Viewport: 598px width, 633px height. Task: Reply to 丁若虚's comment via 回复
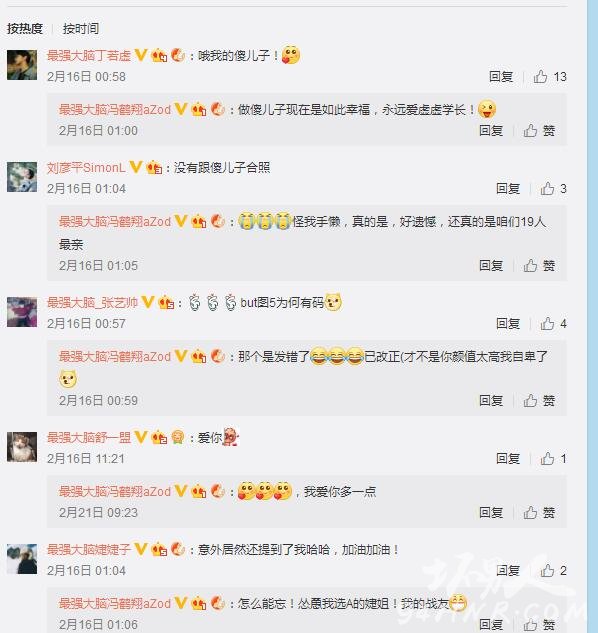[501, 76]
